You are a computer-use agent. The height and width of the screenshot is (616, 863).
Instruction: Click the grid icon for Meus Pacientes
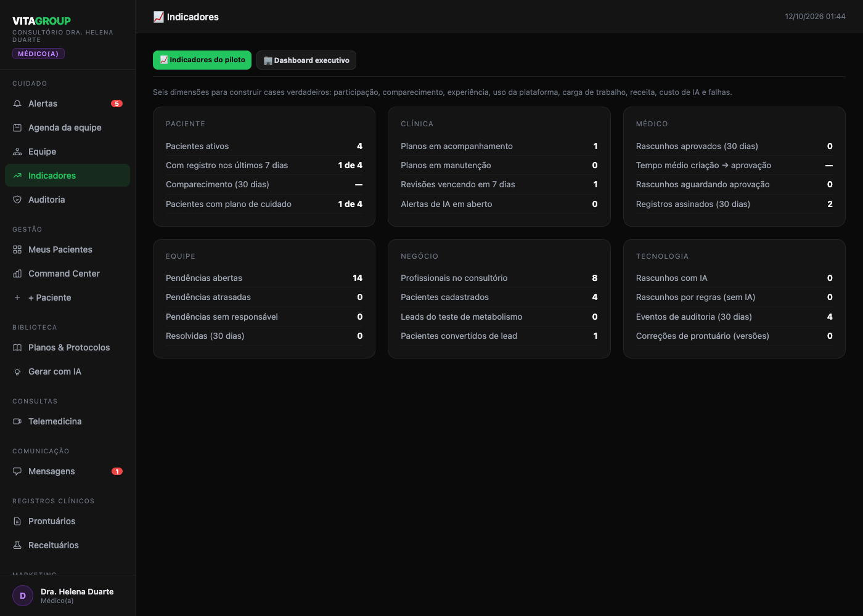[x=17, y=249]
